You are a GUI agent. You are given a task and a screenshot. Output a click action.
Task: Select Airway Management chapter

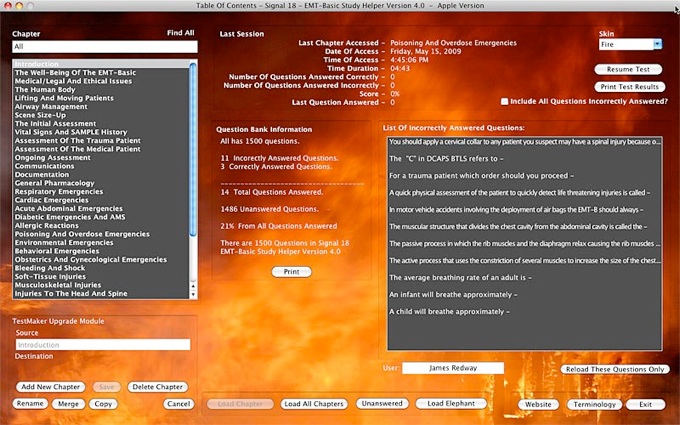pyautogui.click(x=101, y=107)
